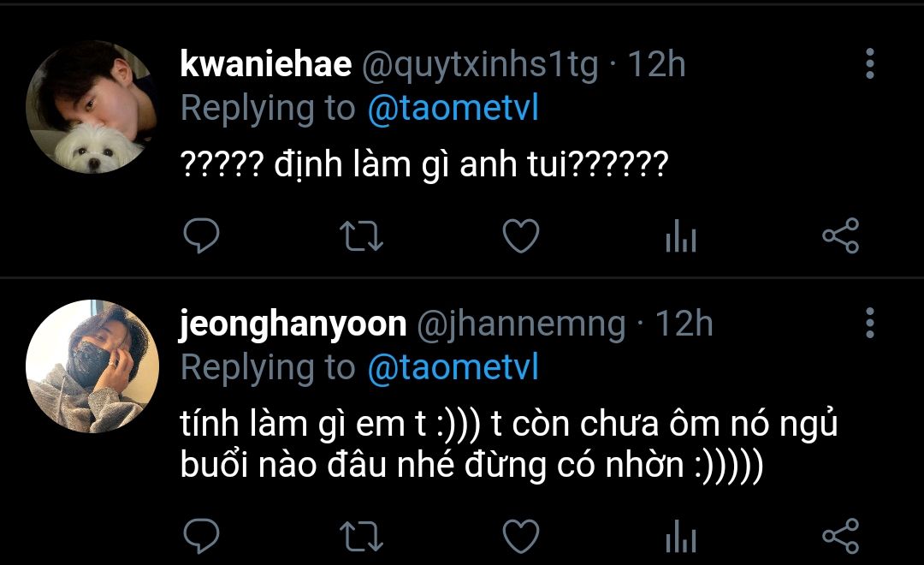The height and width of the screenshot is (565, 924).
Task: Go to jeonghanyoon display name profile
Action: coord(293,324)
